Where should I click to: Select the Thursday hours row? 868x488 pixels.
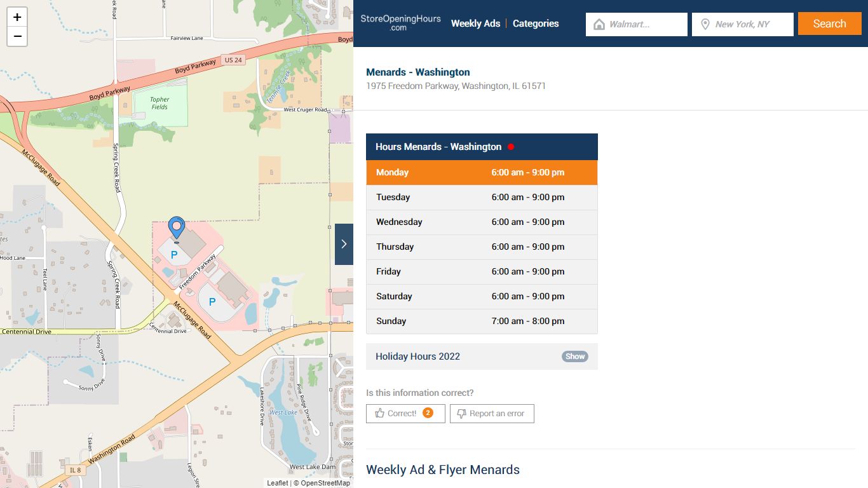point(482,247)
